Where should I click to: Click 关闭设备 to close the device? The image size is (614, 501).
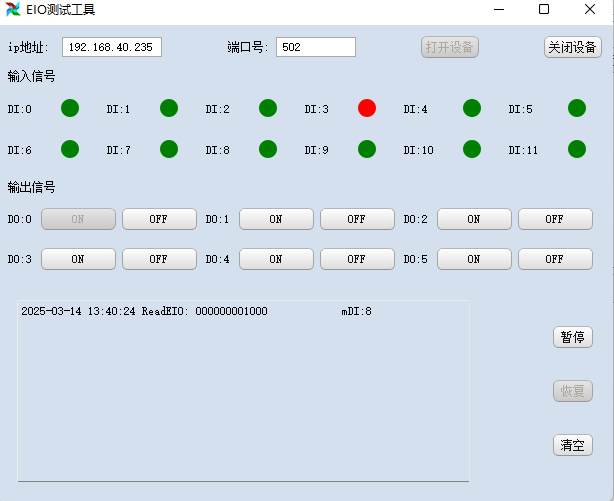572,47
